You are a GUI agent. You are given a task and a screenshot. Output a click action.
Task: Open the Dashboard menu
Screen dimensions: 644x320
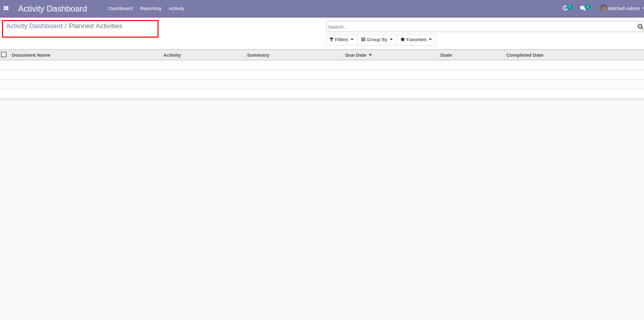point(120,9)
